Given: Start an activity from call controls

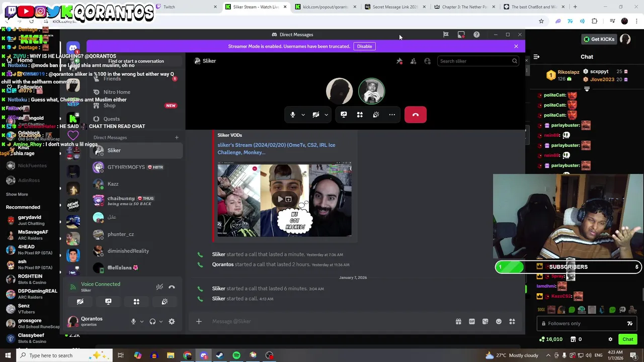Looking at the screenshot, I should [x=360, y=115].
